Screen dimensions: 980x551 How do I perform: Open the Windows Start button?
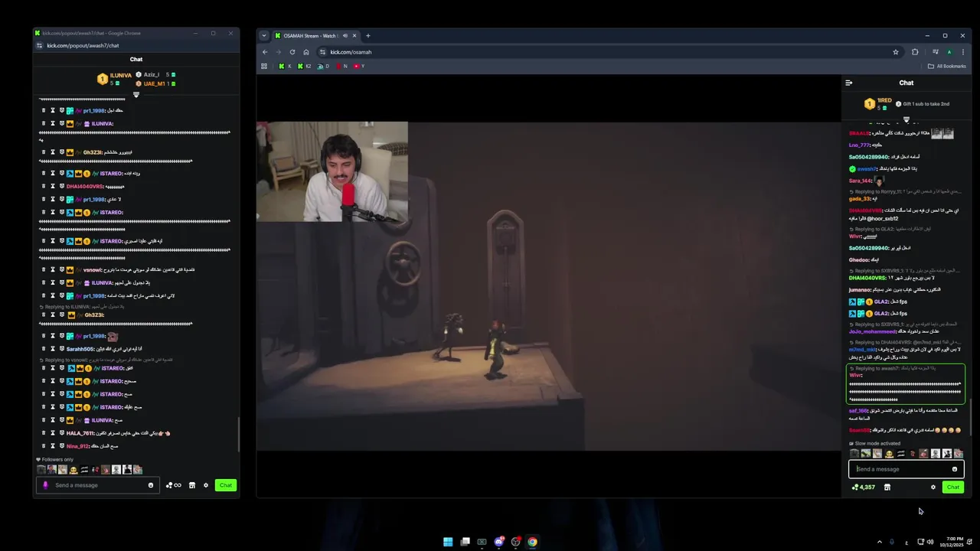(448, 542)
